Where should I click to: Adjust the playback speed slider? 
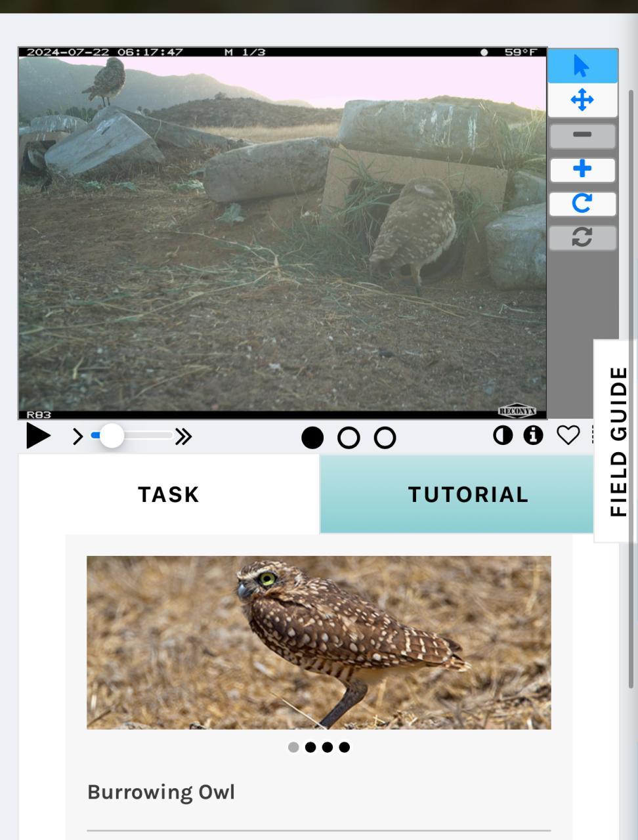tap(132, 436)
